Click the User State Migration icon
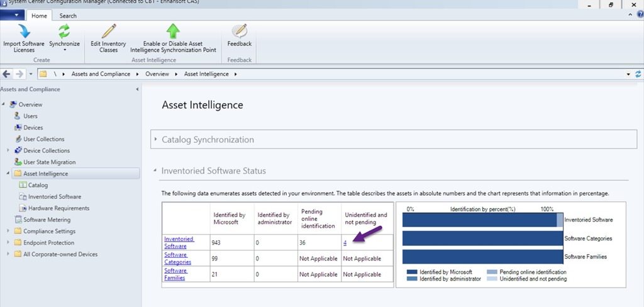Image resolution: width=644 pixels, height=307 pixels. click(18, 162)
